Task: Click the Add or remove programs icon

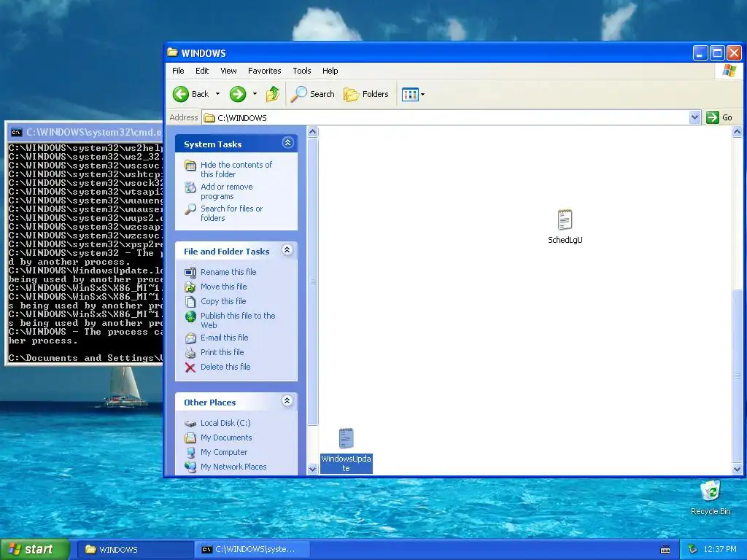Action: (190, 187)
